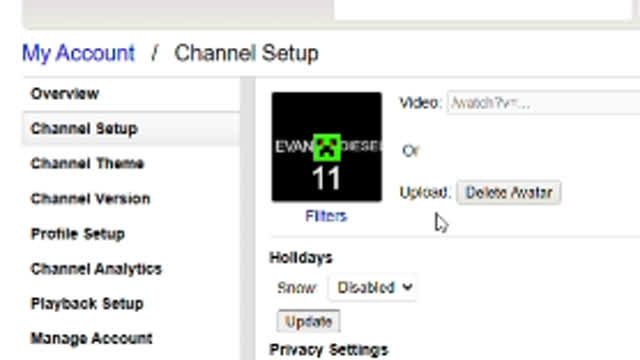Go to Profile Setup
The image size is (640, 360).
(78, 234)
